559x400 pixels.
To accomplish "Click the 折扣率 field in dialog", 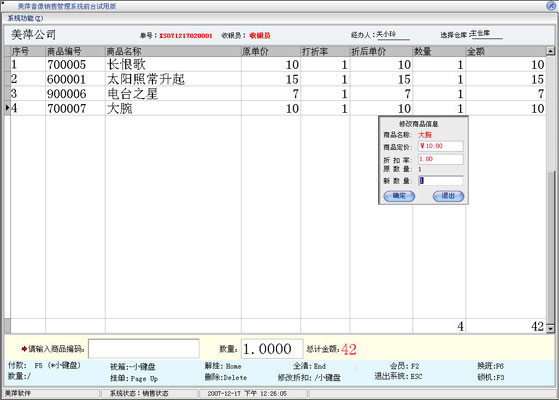I will 441,159.
